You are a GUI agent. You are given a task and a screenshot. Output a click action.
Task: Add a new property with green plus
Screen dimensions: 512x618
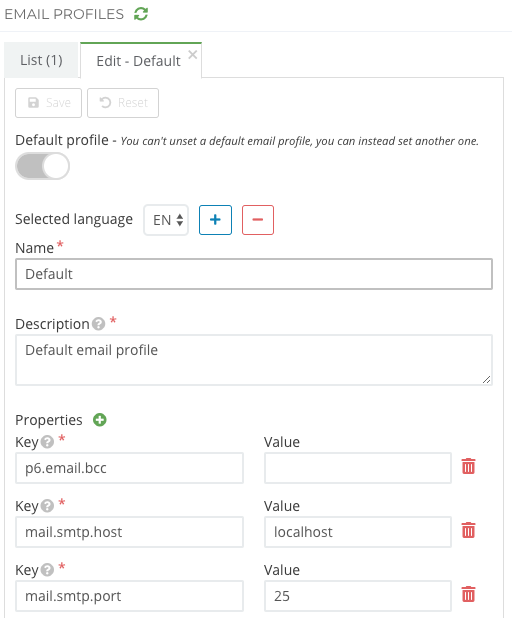click(100, 420)
